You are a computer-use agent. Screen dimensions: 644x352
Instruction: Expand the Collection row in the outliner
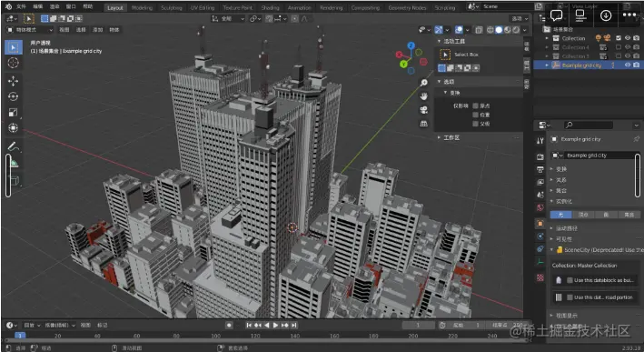pyautogui.click(x=547, y=38)
